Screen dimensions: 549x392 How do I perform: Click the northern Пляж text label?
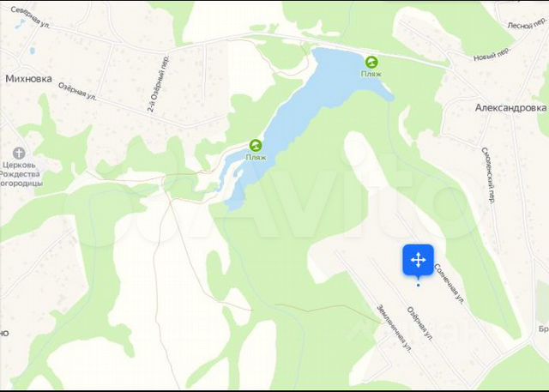pyautogui.click(x=371, y=74)
